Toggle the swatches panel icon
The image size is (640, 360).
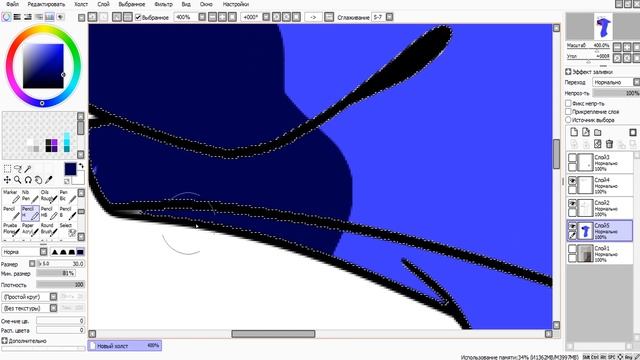pos(49,17)
